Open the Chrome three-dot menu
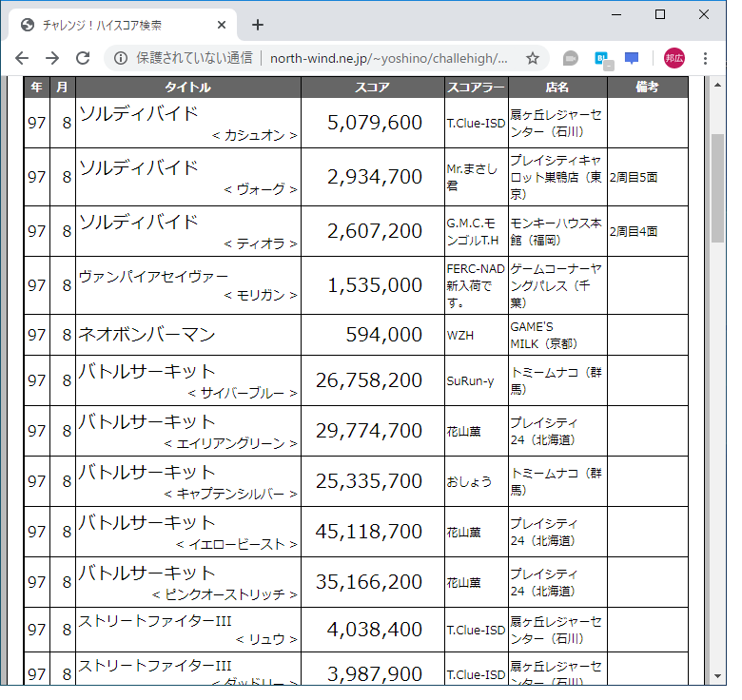Viewport: 742px width, 700px height. (705, 59)
